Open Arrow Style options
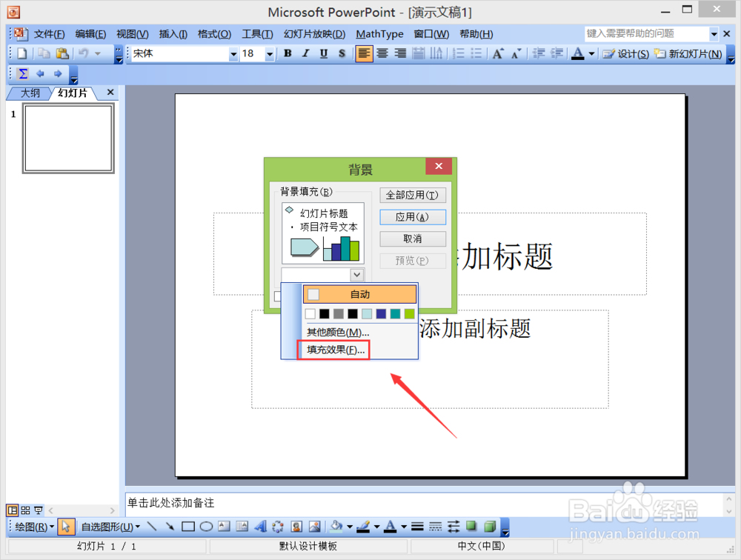This screenshot has height=560, width=741. [x=453, y=527]
